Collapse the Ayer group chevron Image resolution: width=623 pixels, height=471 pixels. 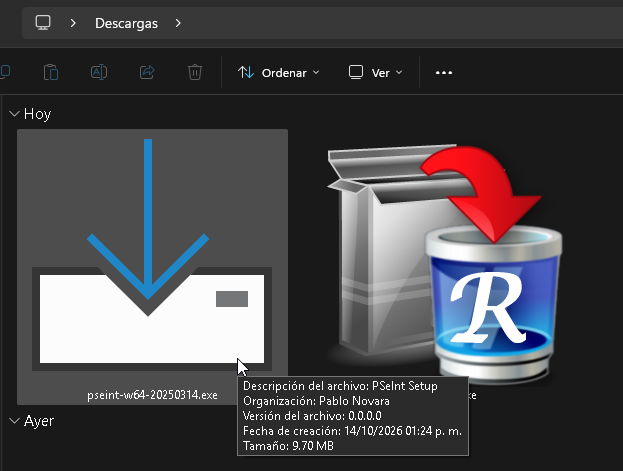14,421
